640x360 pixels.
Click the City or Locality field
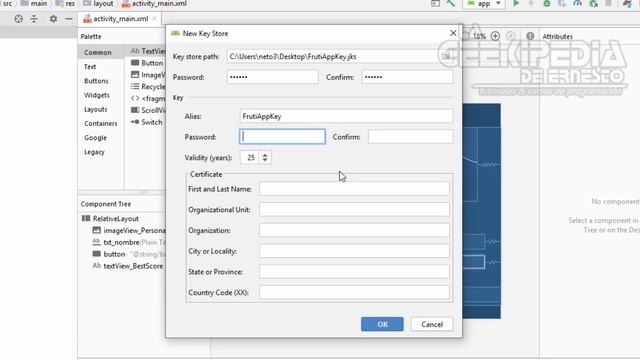(354, 251)
